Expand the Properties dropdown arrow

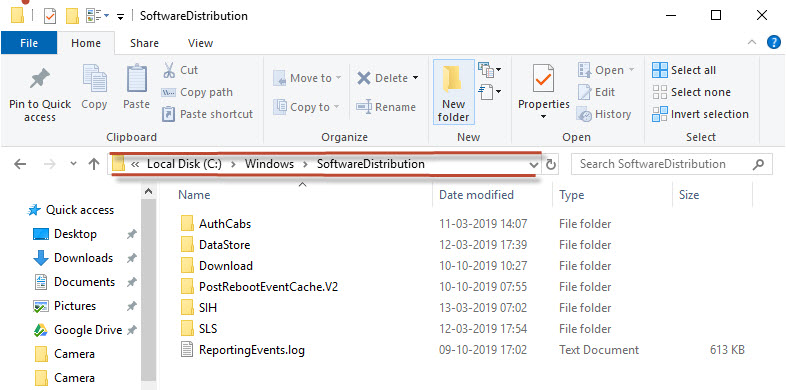tap(543, 117)
